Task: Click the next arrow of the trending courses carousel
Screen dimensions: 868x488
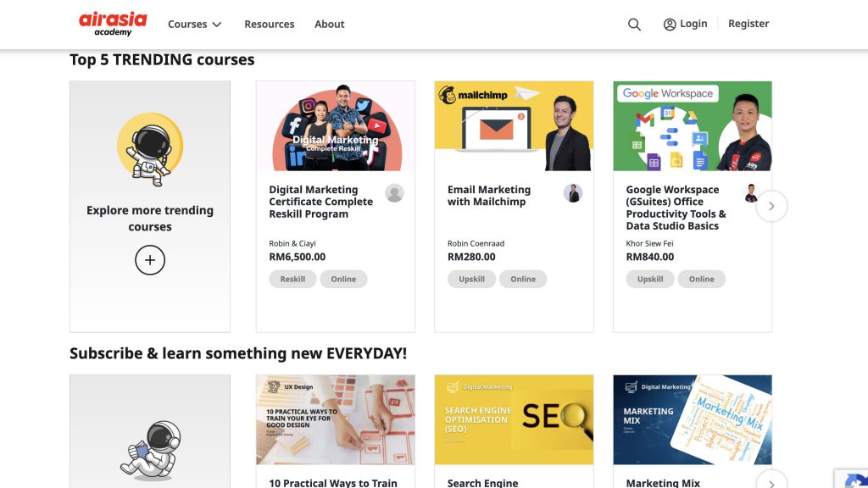Action: (x=771, y=207)
